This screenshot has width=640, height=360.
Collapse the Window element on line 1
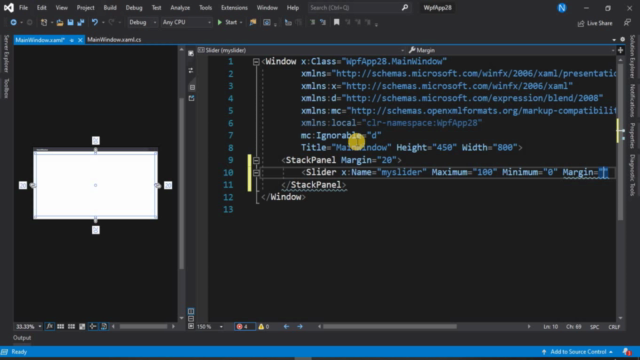tap(256, 62)
